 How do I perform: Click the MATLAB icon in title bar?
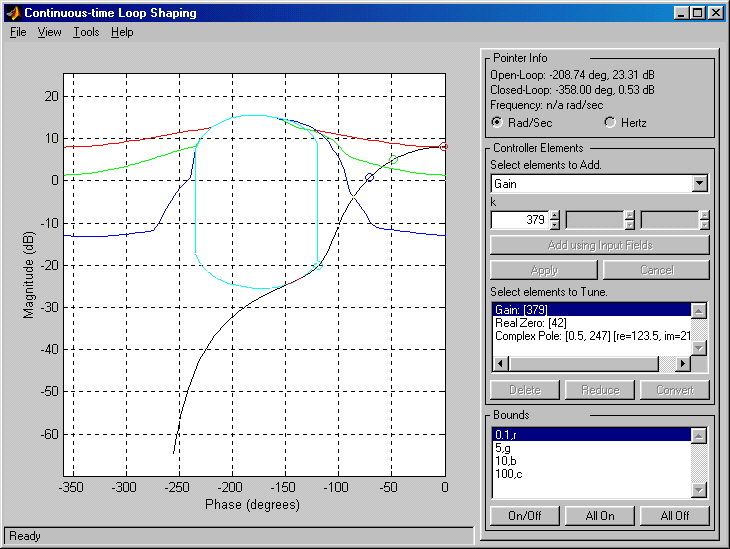coord(12,13)
